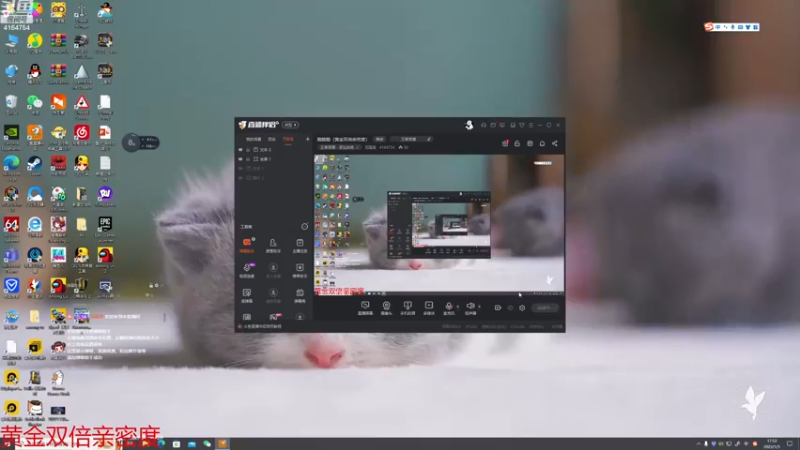The height and width of the screenshot is (450, 800).
Task: Open WeChat from the taskbar
Action: click(x=207, y=444)
